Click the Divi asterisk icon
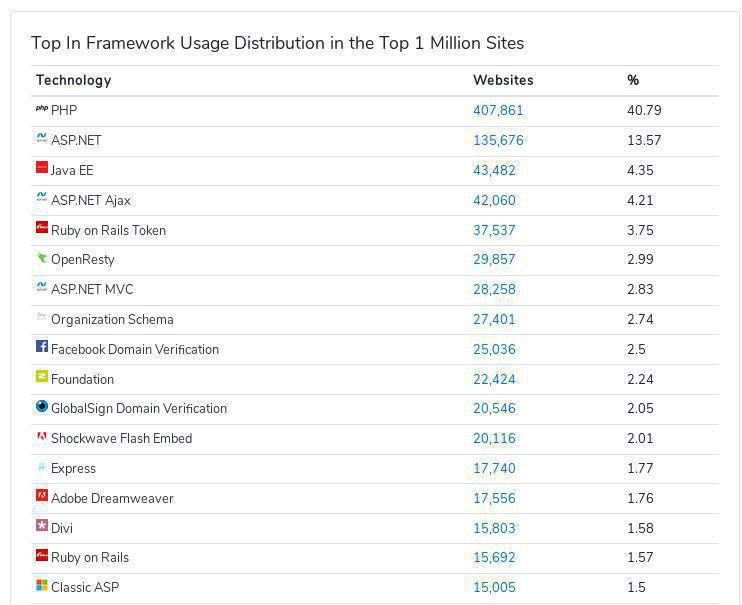742x605 pixels. (42, 525)
